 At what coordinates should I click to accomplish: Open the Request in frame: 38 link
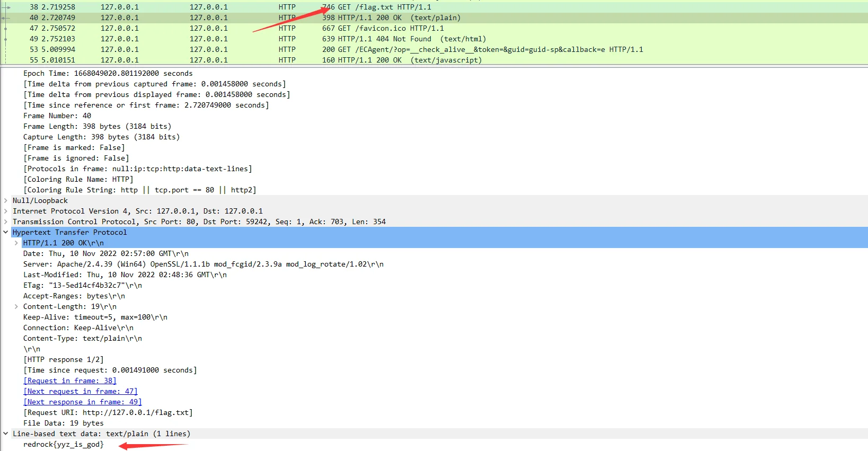[x=69, y=381]
